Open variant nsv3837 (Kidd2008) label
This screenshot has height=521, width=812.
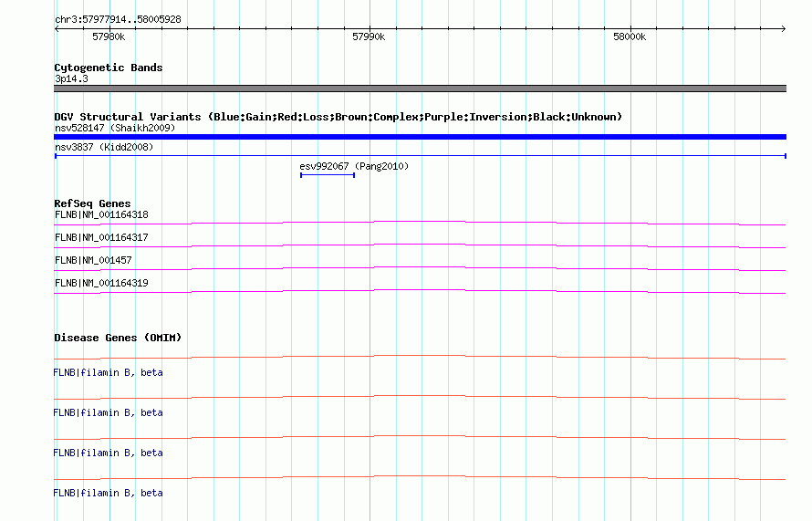[104, 147]
